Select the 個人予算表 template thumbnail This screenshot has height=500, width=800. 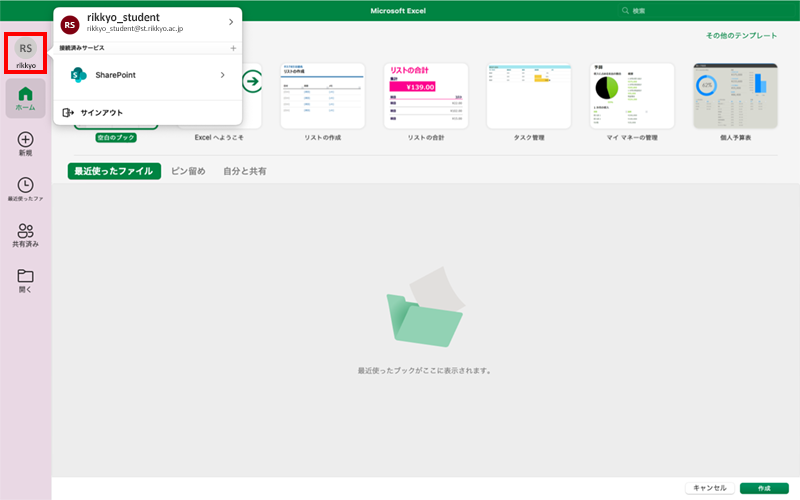735,96
